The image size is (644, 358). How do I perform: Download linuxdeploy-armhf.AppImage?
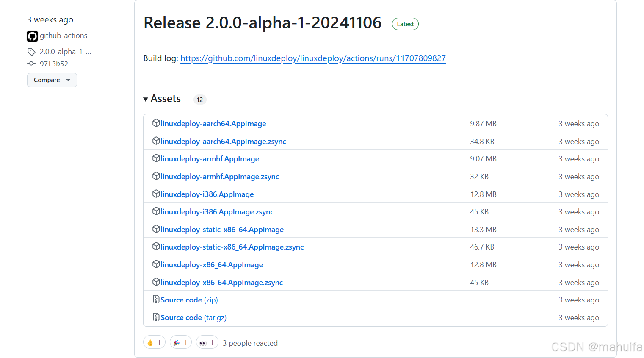(210, 159)
